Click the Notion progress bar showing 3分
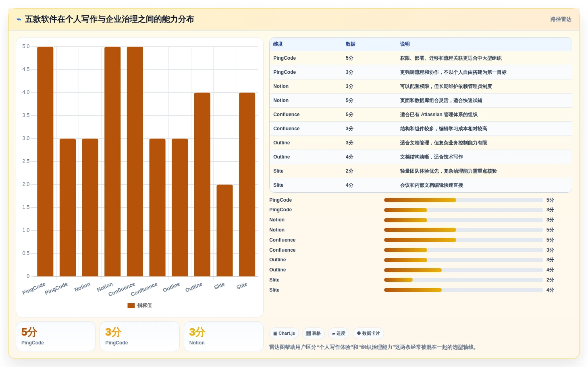This screenshot has width=588, height=367. click(463, 220)
